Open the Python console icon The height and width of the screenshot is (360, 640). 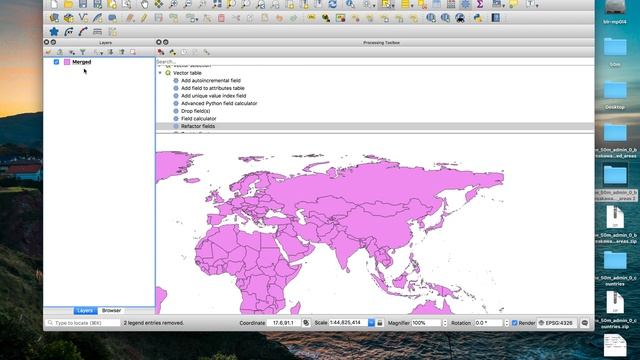pos(478,18)
